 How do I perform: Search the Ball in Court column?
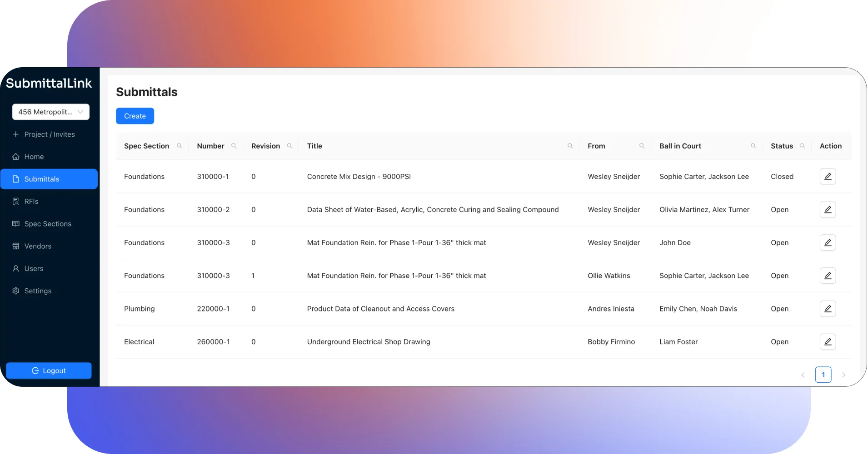pos(753,146)
